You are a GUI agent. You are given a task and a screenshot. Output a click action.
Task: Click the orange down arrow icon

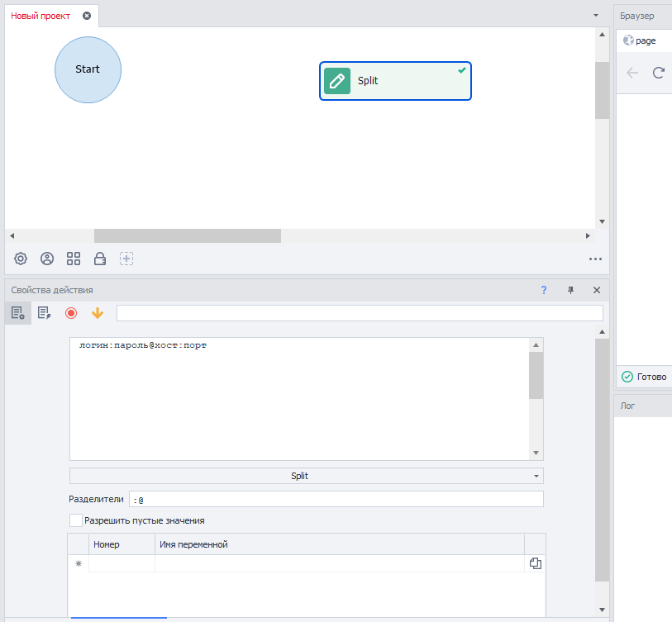pyautogui.click(x=98, y=313)
